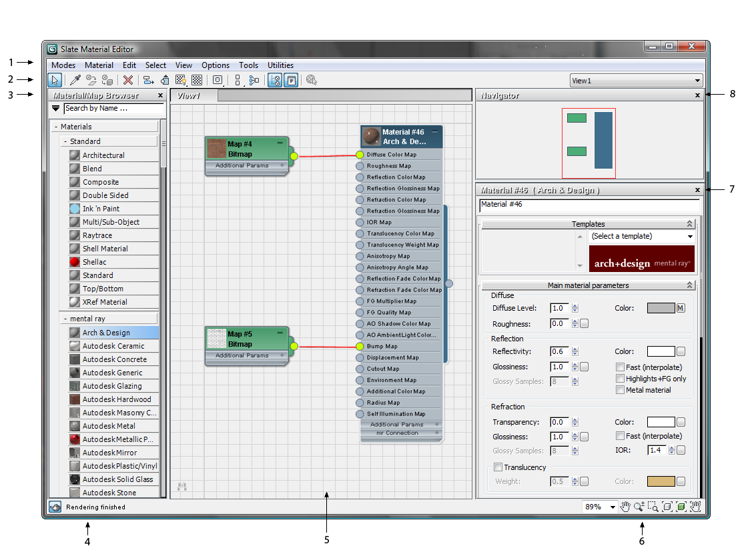Image resolution: width=752 pixels, height=560 pixels.
Task: Enable Fast (interpolate) under Reflection
Action: coord(620,367)
